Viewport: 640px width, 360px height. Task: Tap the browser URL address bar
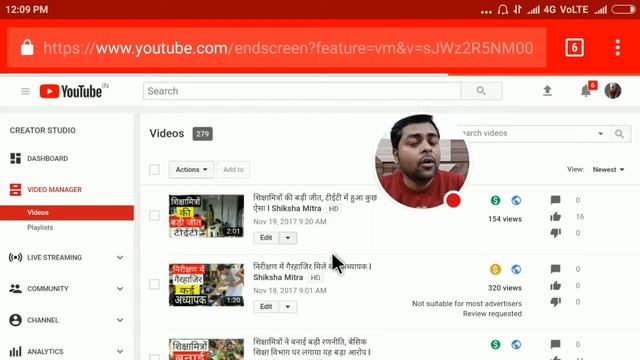[277, 48]
